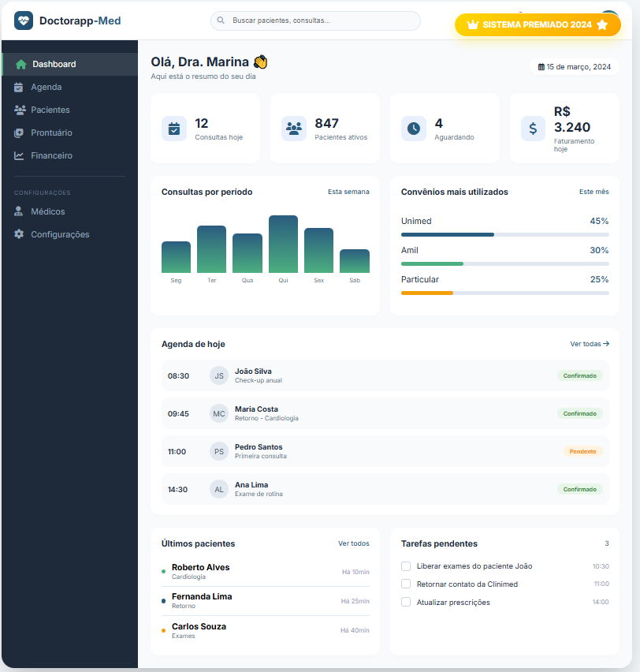Screen dimensions: 640x672
Task: Open the Esta semana period selector
Action: 348,192
